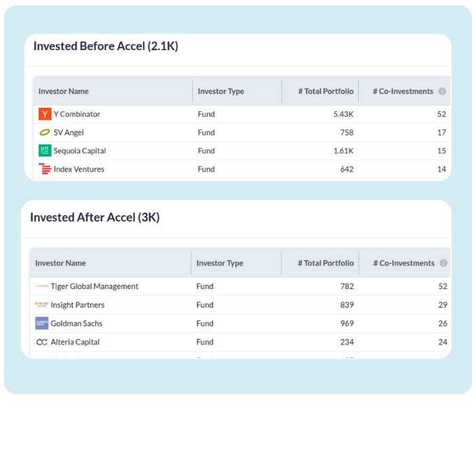This screenshot has width=476, height=451.
Task: Click Co-Investments info icon in After Accel table
Action: [x=443, y=263]
